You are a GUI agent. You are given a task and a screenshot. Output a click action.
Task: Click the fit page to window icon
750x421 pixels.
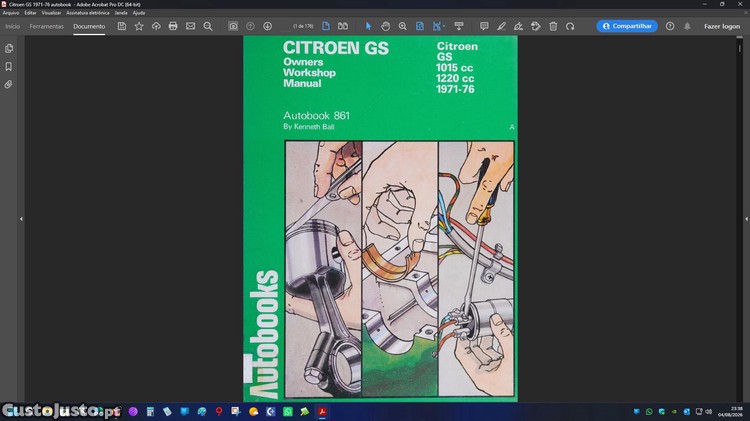(x=419, y=26)
